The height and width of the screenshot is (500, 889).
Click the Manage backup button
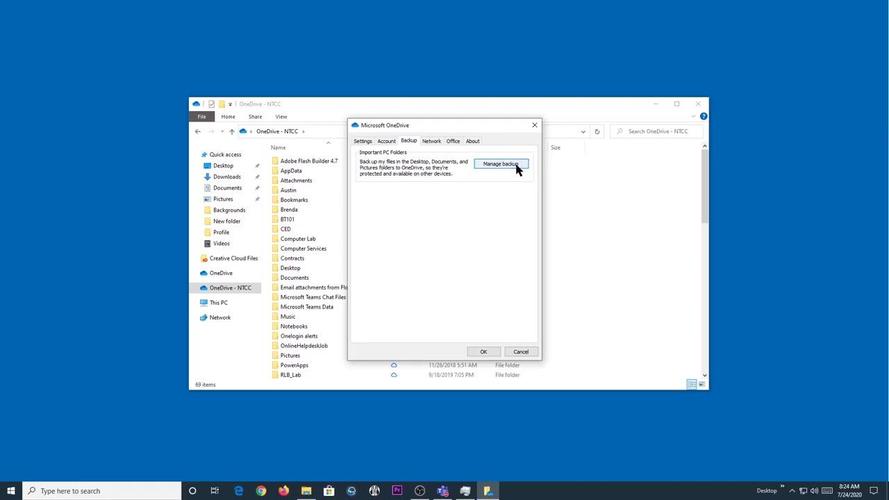500,164
